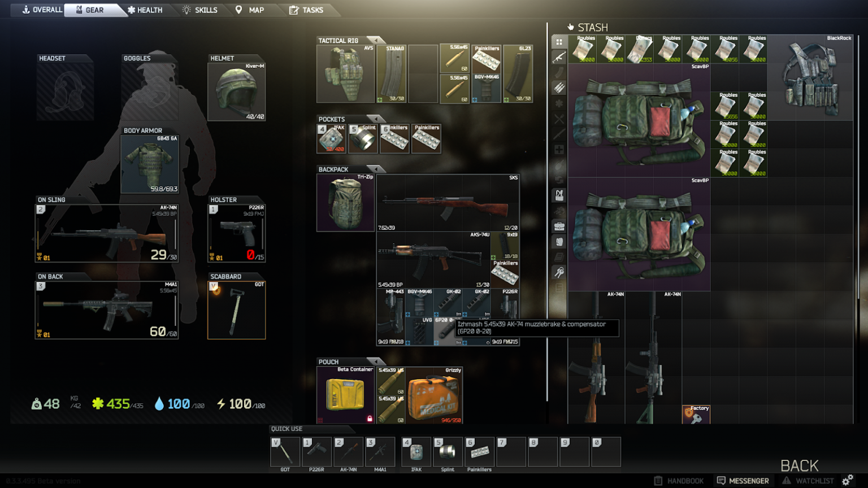Filter stash by tactical rigs icon
Screen dimensions: 868x488
[559, 195]
